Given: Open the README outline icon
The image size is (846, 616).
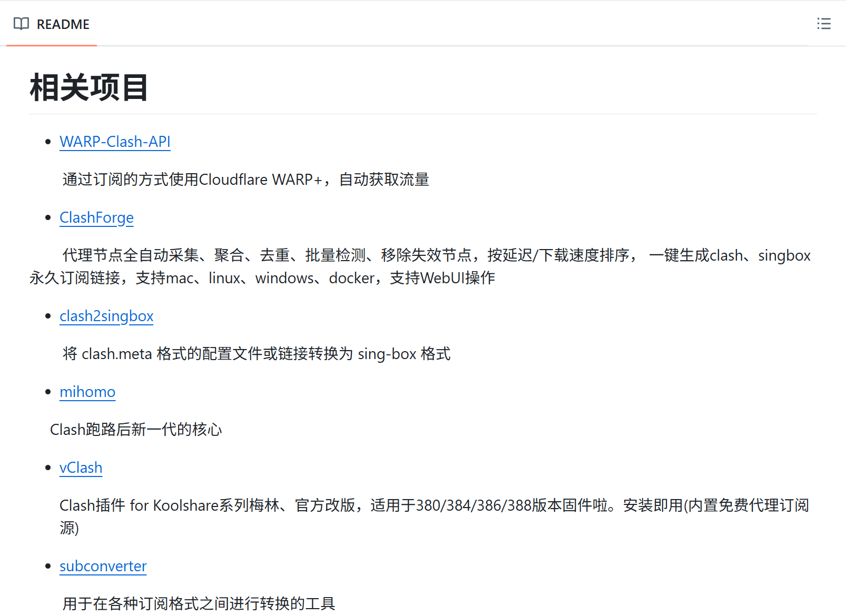Looking at the screenshot, I should [824, 24].
